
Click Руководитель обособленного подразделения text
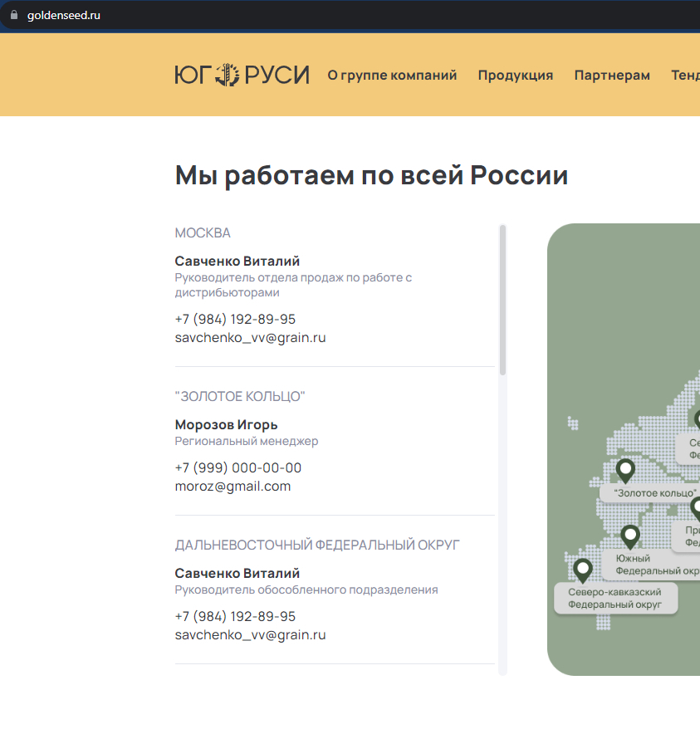coord(306,590)
